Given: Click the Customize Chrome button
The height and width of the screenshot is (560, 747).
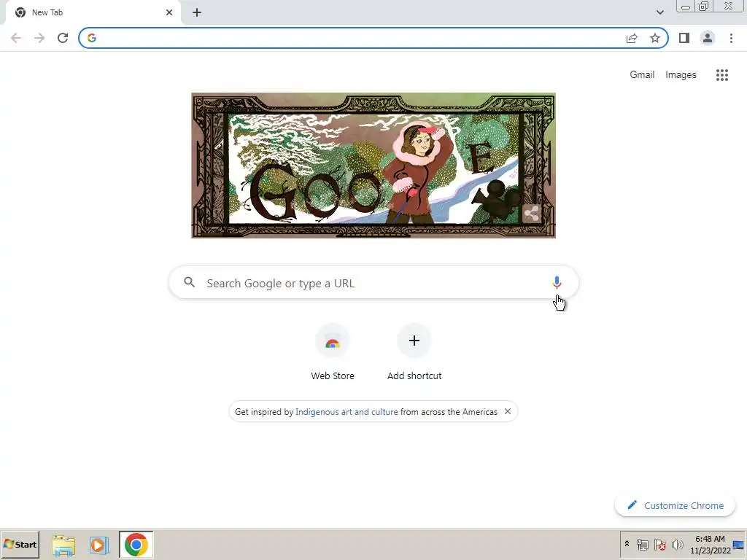Looking at the screenshot, I should pyautogui.click(x=675, y=505).
